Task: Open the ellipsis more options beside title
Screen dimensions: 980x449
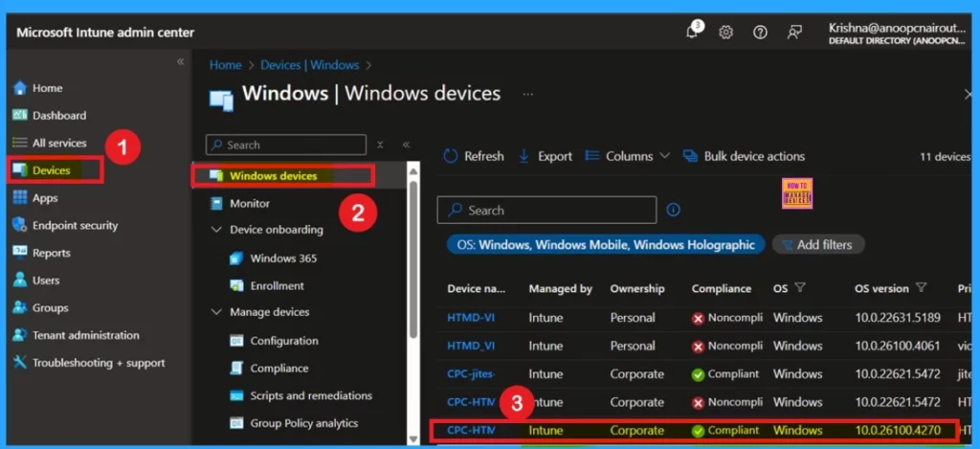Action: (528, 94)
